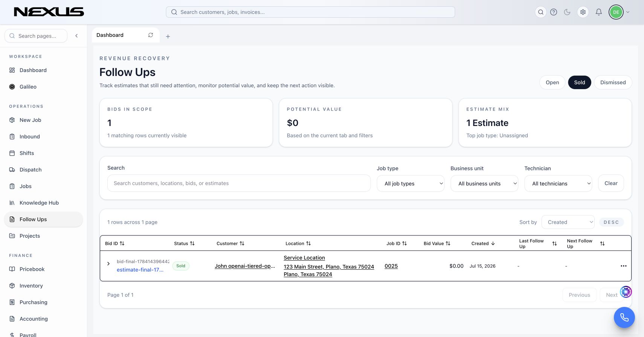Open row actions three-dot menu
The image size is (644, 337).
pyautogui.click(x=624, y=266)
